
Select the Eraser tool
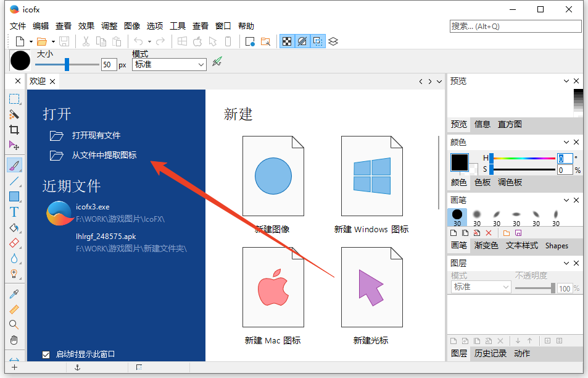point(15,243)
